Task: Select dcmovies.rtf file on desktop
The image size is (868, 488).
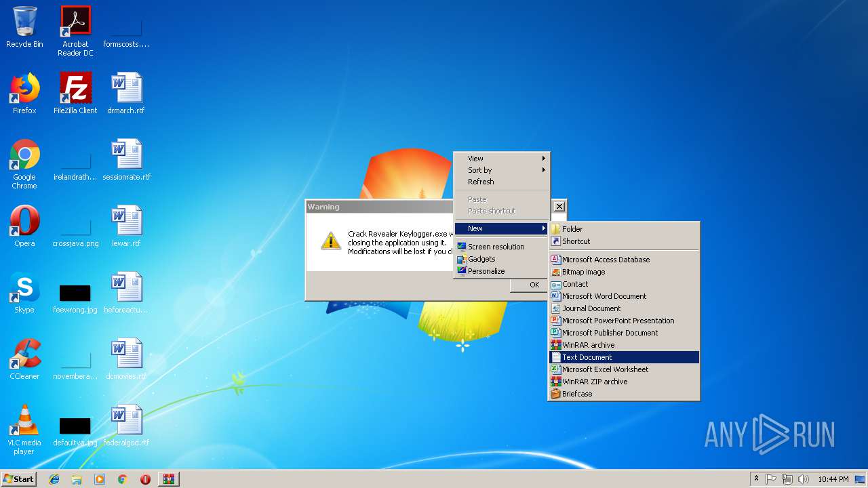Action: coord(126,359)
